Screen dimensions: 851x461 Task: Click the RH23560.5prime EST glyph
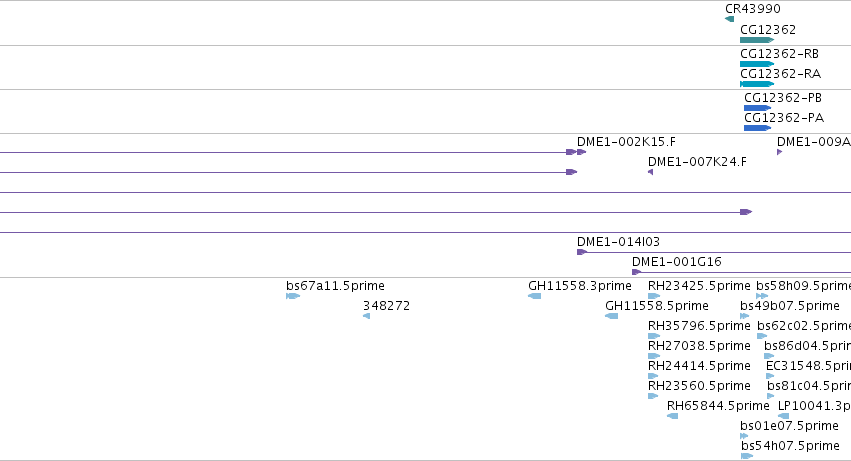click(653, 396)
